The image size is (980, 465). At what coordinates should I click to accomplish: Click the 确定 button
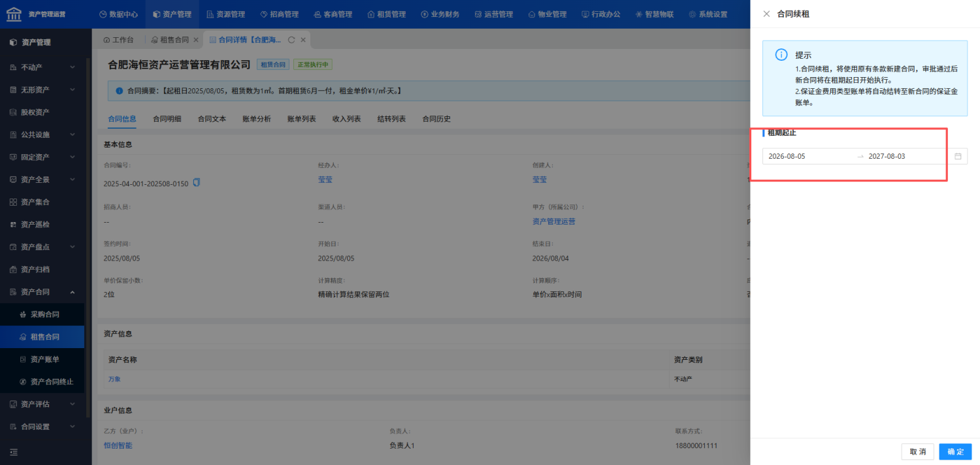956,452
